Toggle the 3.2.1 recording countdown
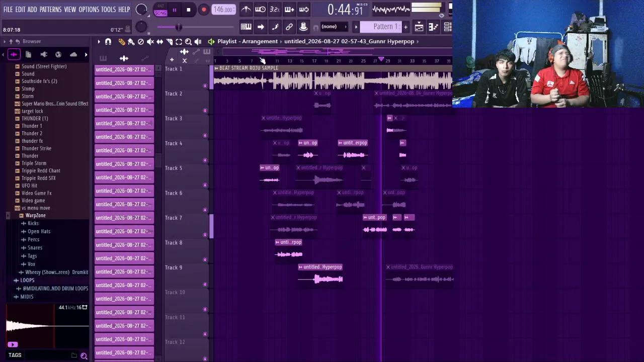 [x=275, y=10]
